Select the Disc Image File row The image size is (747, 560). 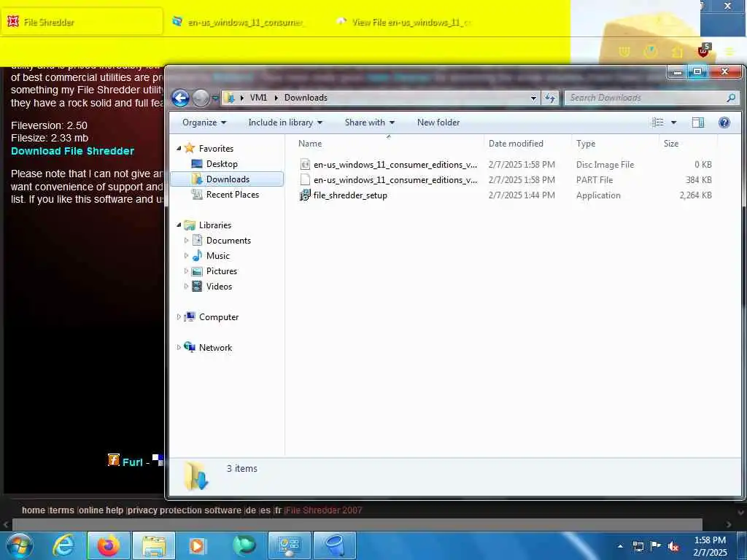506,164
